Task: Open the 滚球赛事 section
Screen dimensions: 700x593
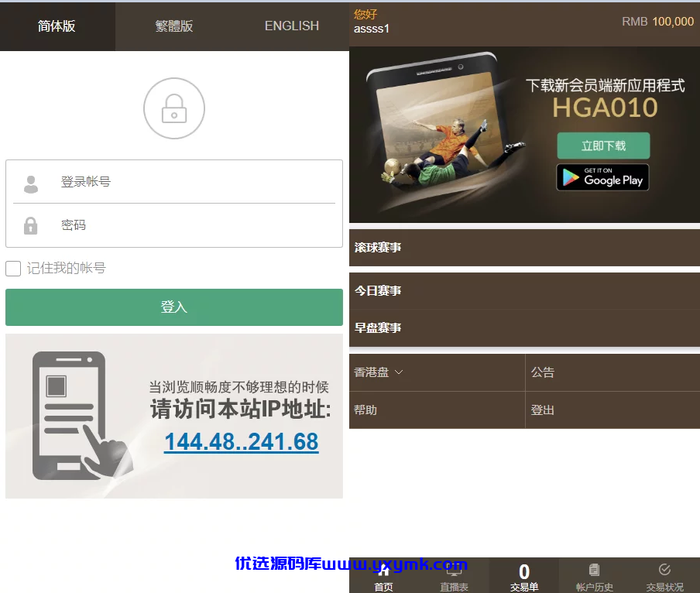Action: (x=524, y=248)
